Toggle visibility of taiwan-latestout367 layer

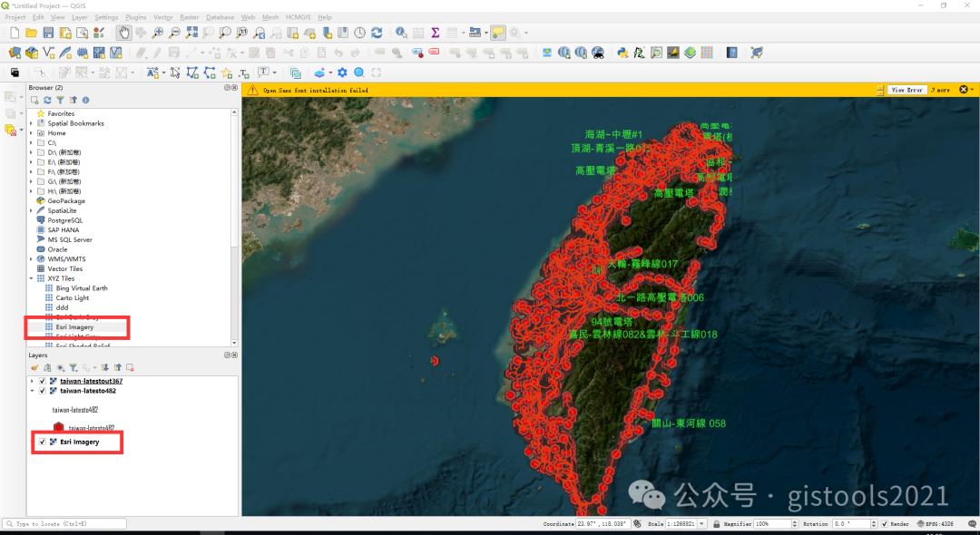point(43,381)
